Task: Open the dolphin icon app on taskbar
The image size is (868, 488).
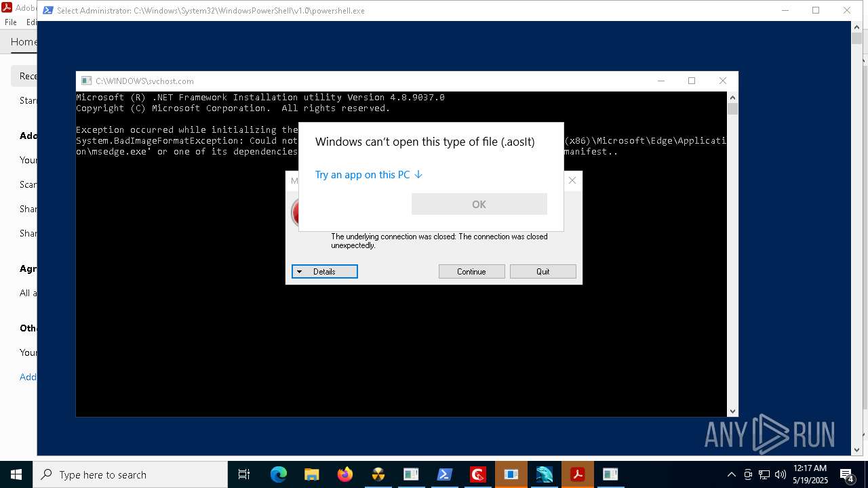Action: coord(545,474)
